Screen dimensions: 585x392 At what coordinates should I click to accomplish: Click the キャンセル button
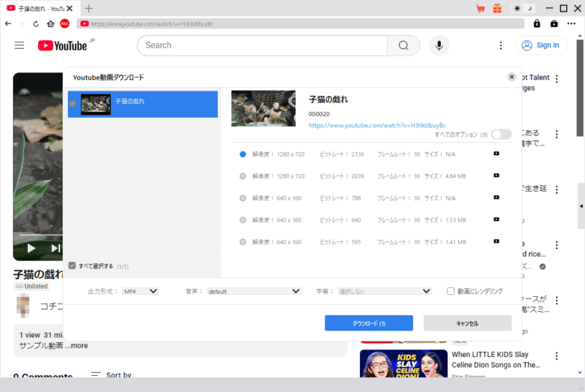467,323
